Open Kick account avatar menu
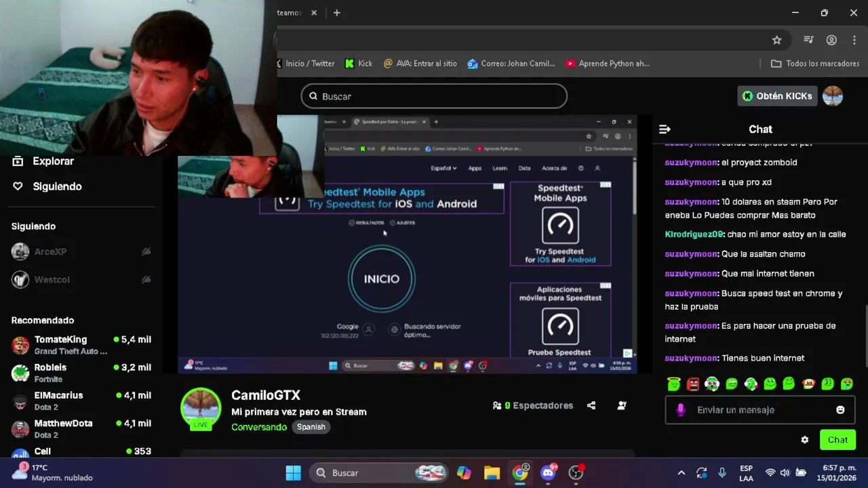The width and height of the screenshot is (868, 488). 833,96
